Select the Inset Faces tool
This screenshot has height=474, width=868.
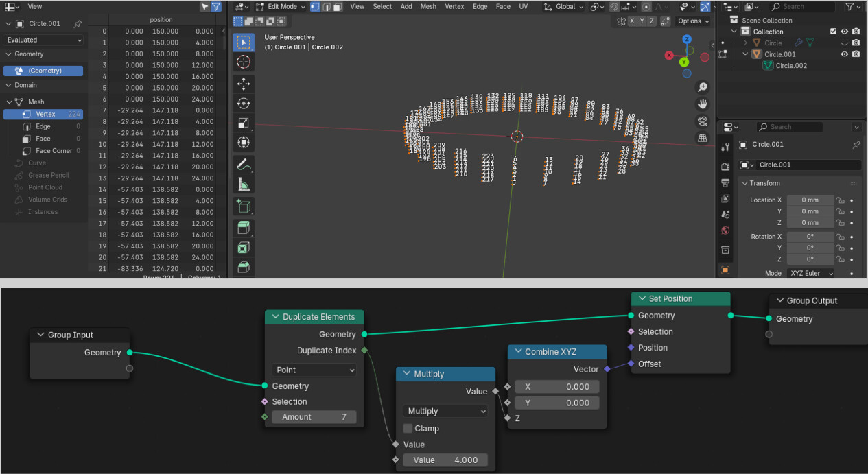click(244, 248)
